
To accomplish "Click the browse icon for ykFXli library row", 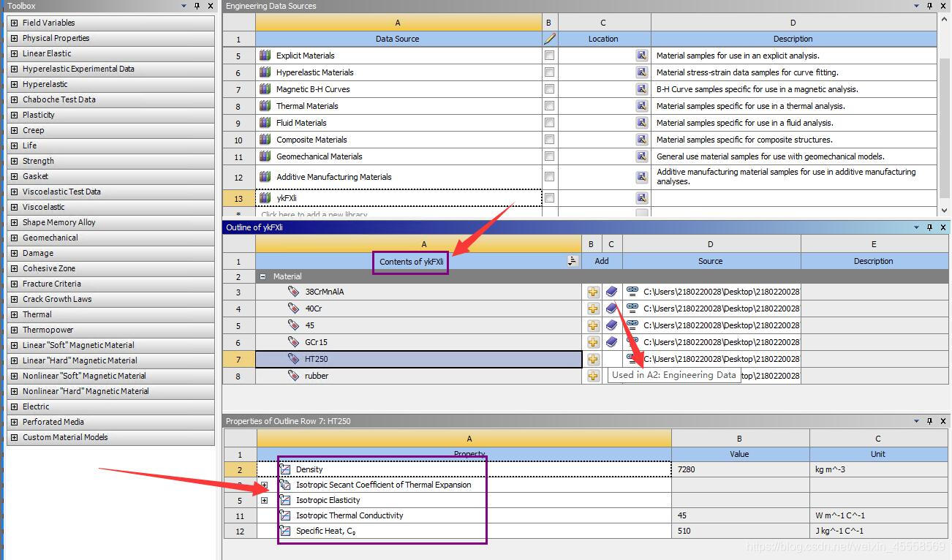I will pos(641,197).
